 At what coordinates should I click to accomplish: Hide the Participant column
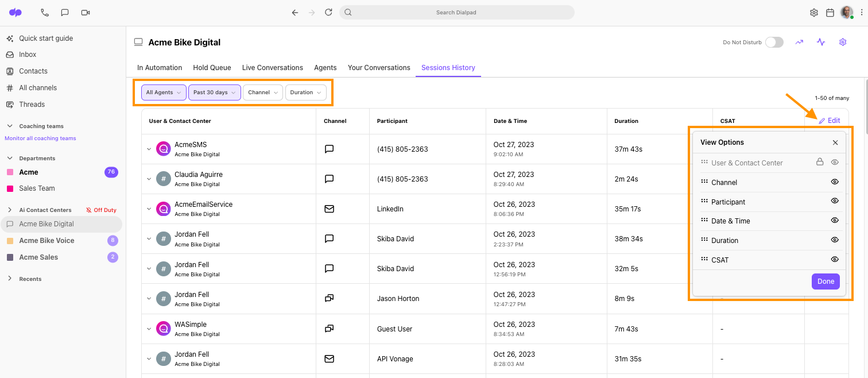(x=835, y=201)
